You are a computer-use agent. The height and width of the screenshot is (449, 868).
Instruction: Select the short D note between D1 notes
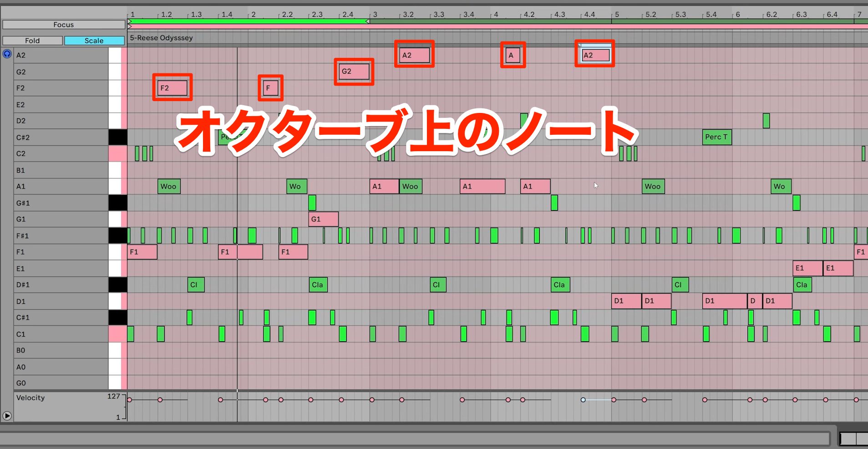755,301
